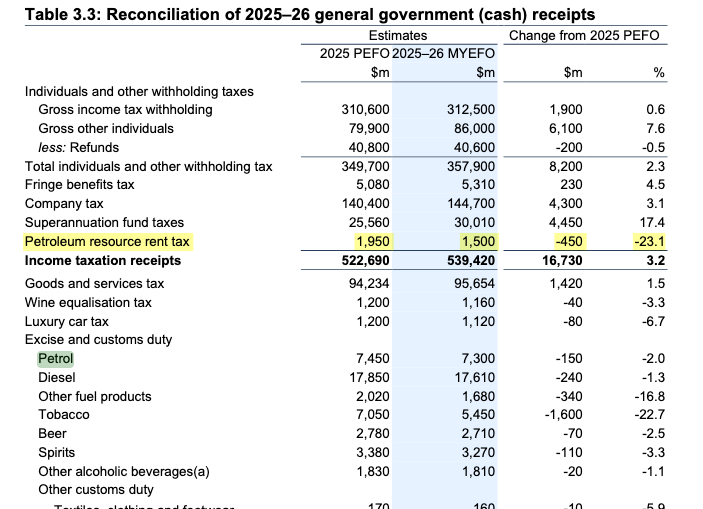Click the Table 3.3 title heading
This screenshot has width=703, height=509.
(x=309, y=14)
